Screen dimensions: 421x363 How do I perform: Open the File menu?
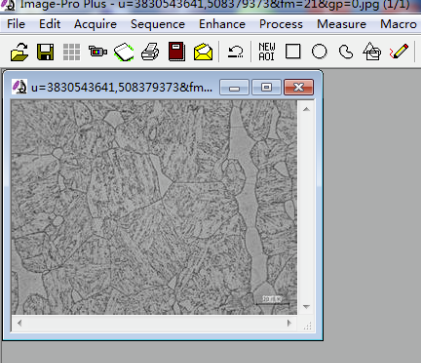tap(16, 24)
